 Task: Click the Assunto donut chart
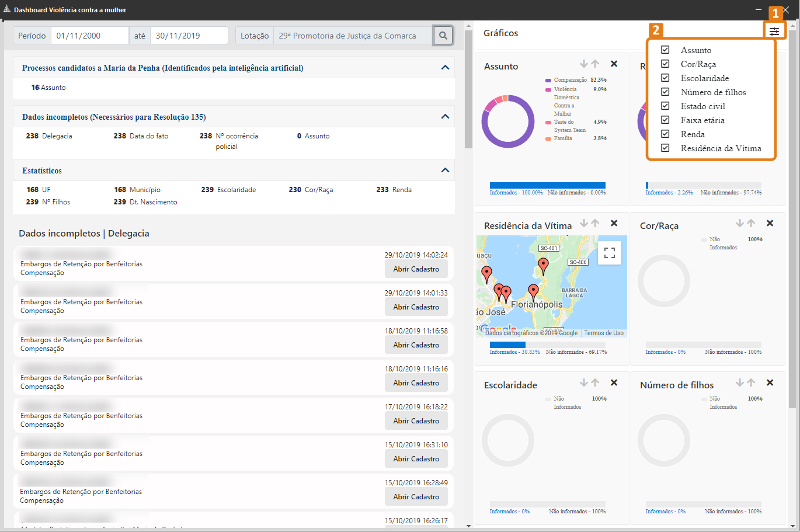508,121
